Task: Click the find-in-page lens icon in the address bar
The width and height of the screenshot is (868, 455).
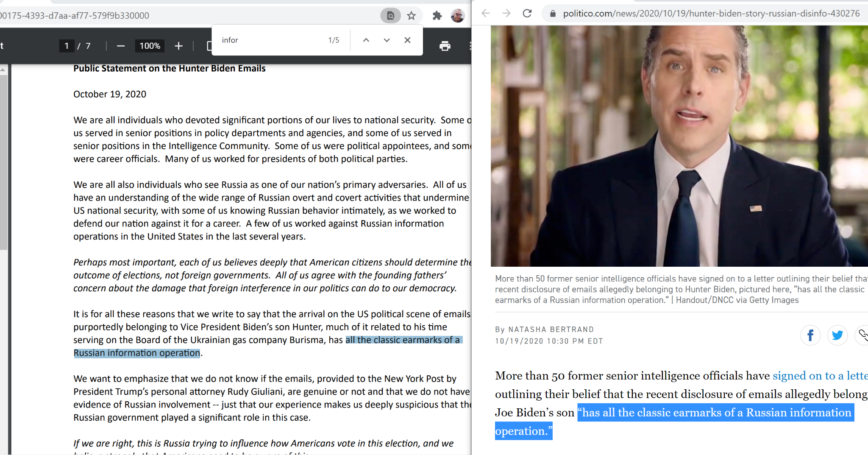Action: pos(390,16)
